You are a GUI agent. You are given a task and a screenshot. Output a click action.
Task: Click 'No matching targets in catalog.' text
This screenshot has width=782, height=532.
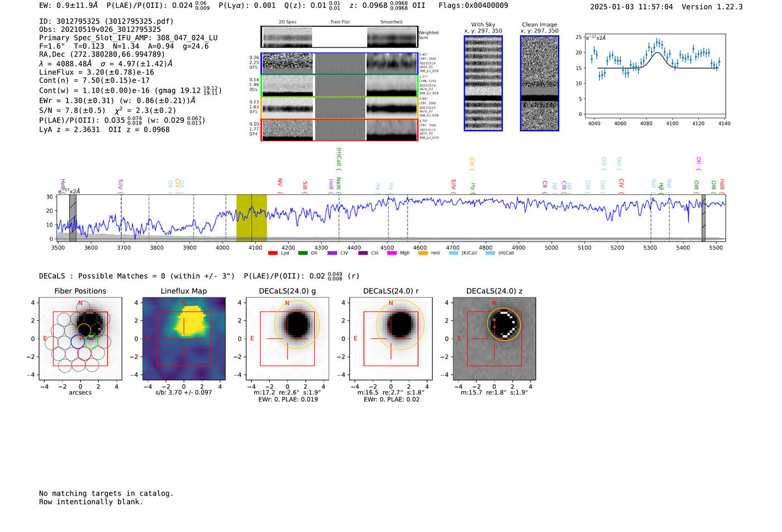pyautogui.click(x=106, y=493)
